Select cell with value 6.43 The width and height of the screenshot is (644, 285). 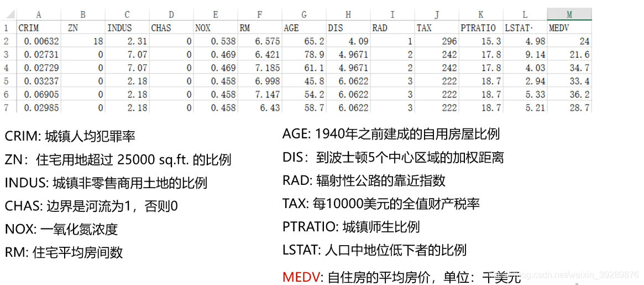click(x=259, y=108)
